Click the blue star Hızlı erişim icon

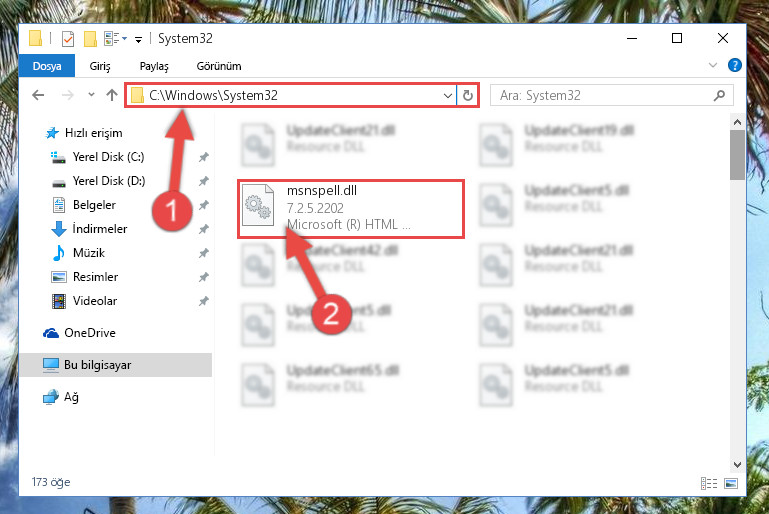click(51, 133)
